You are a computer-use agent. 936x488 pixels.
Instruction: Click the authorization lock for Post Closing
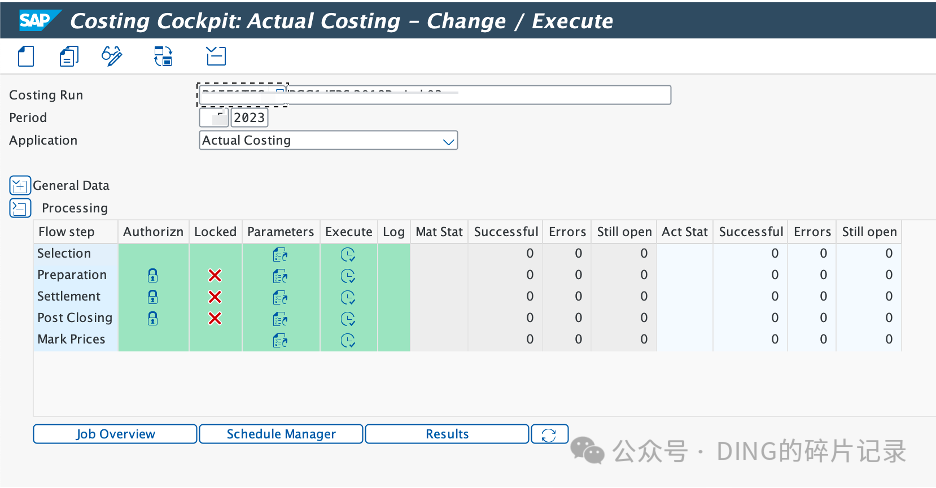[153, 319]
